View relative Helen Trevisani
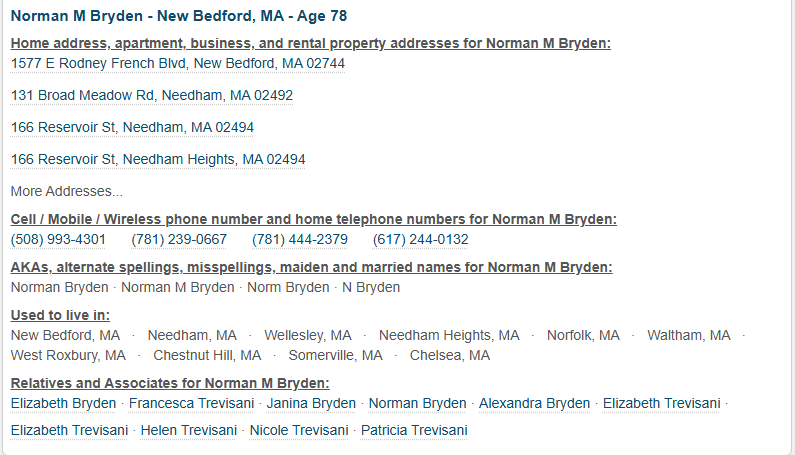The image size is (795, 455). tap(189, 430)
